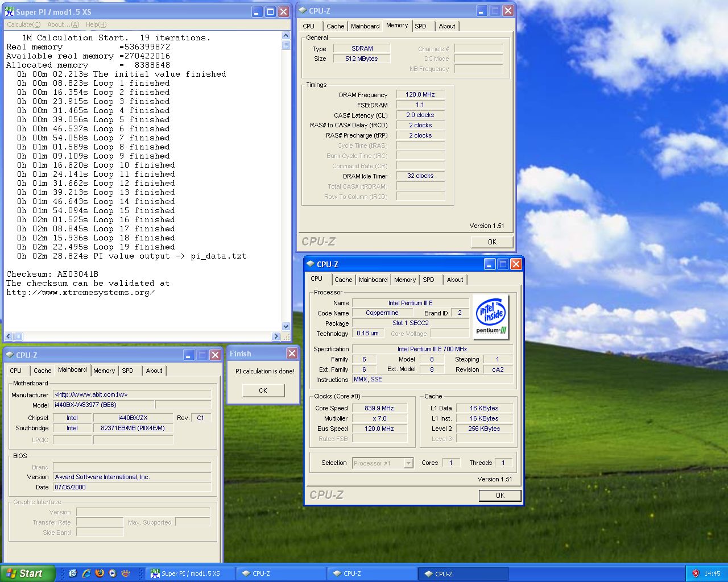Launch Internet Explorer from quick launch
This screenshot has width=728, height=582.
(x=86, y=573)
